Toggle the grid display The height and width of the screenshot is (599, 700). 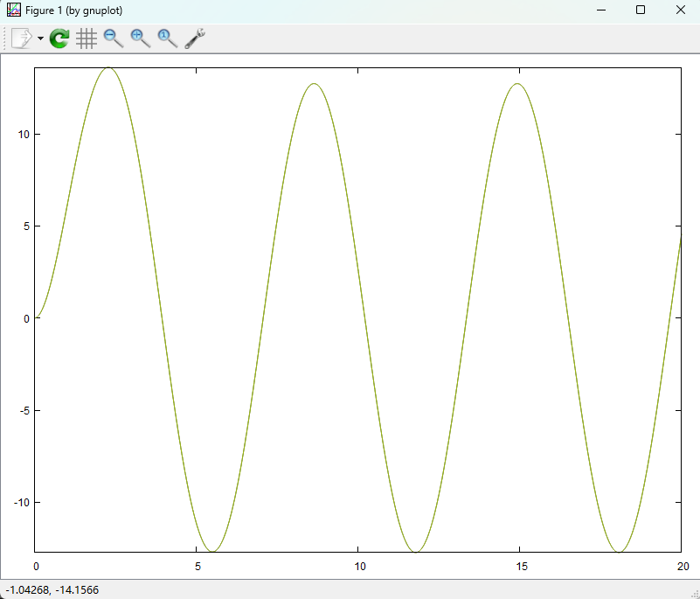(86, 38)
